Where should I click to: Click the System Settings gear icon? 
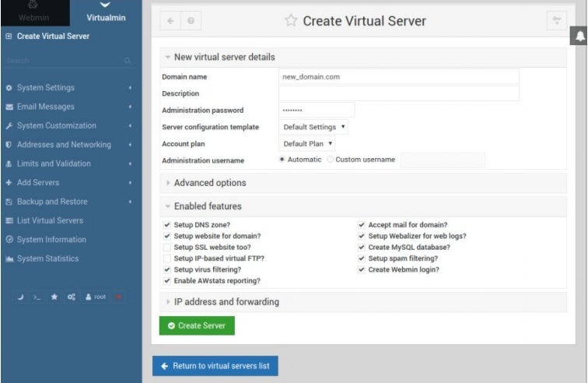tap(9, 88)
